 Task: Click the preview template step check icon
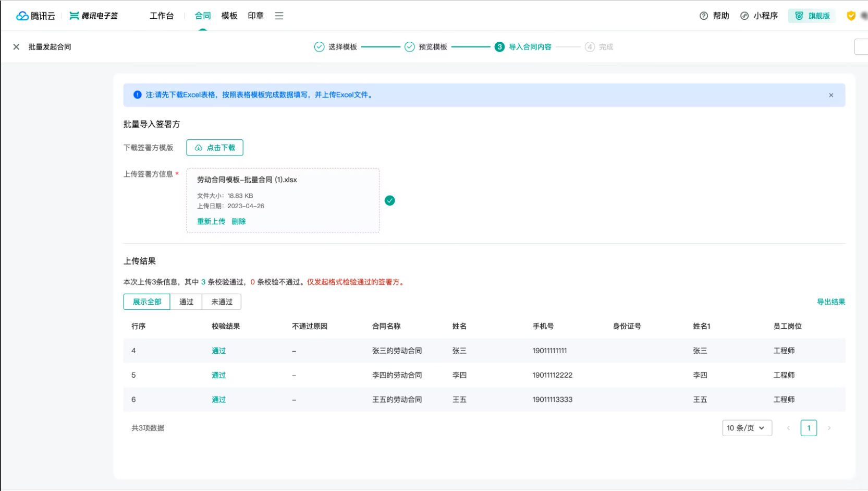pyautogui.click(x=410, y=47)
